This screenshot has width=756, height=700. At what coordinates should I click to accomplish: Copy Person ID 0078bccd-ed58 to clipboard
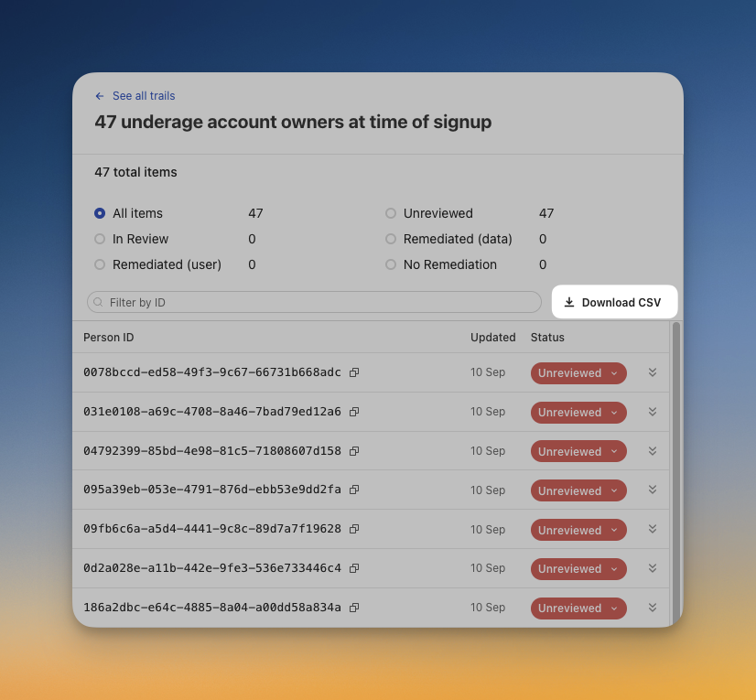[x=354, y=373]
